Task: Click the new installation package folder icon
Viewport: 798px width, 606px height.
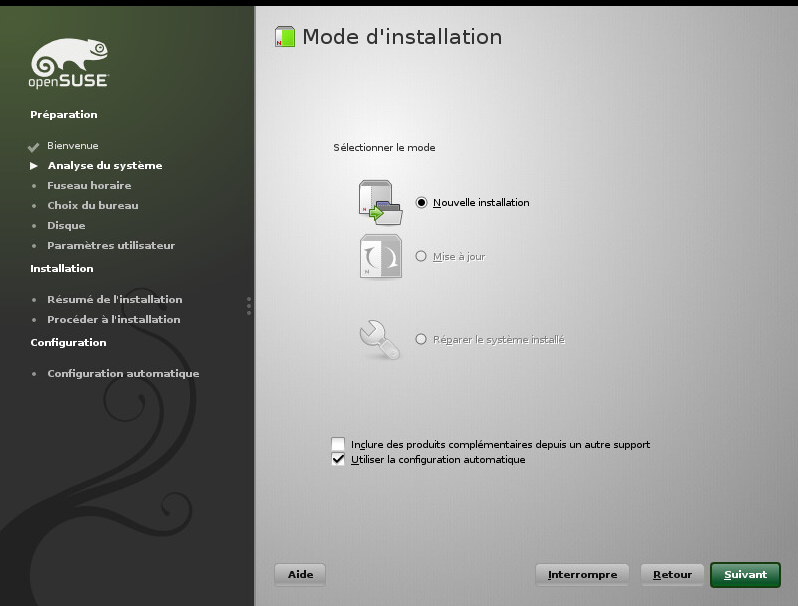Action: [x=381, y=203]
